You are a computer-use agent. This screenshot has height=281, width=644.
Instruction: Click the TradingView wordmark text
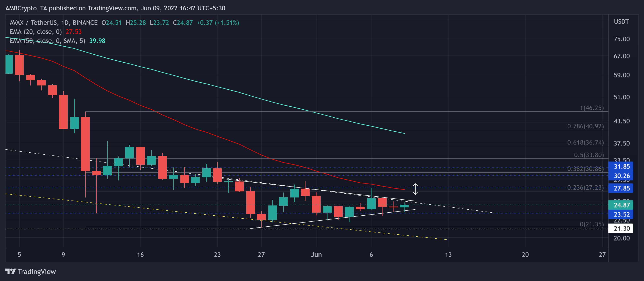37,272
